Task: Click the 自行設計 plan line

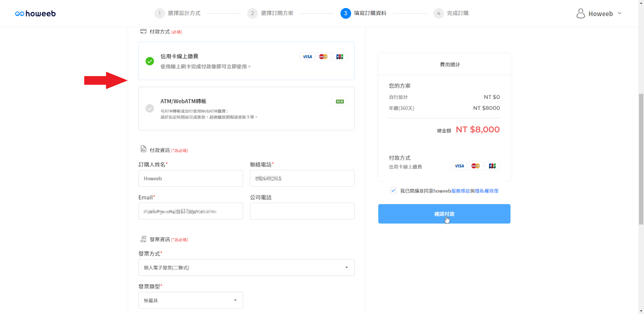Action: pos(444,97)
